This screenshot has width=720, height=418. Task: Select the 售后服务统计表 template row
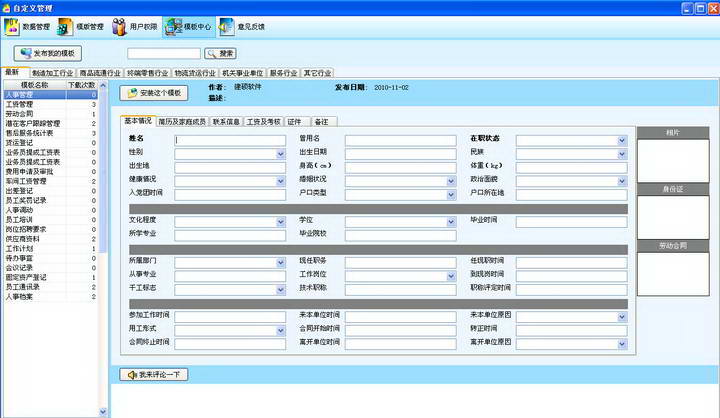51,133
